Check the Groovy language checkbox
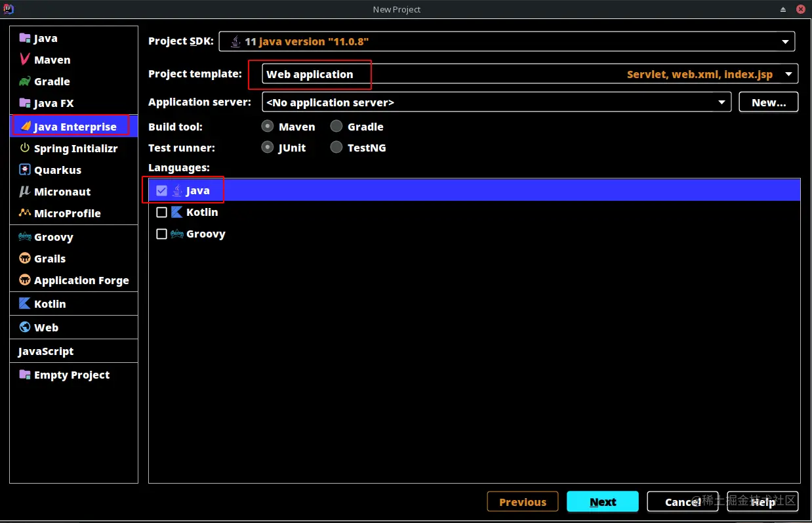Viewport: 812px width, 523px height. [161, 234]
